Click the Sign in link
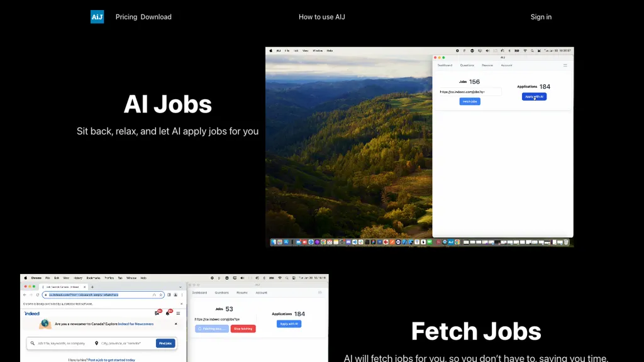 coord(541,17)
